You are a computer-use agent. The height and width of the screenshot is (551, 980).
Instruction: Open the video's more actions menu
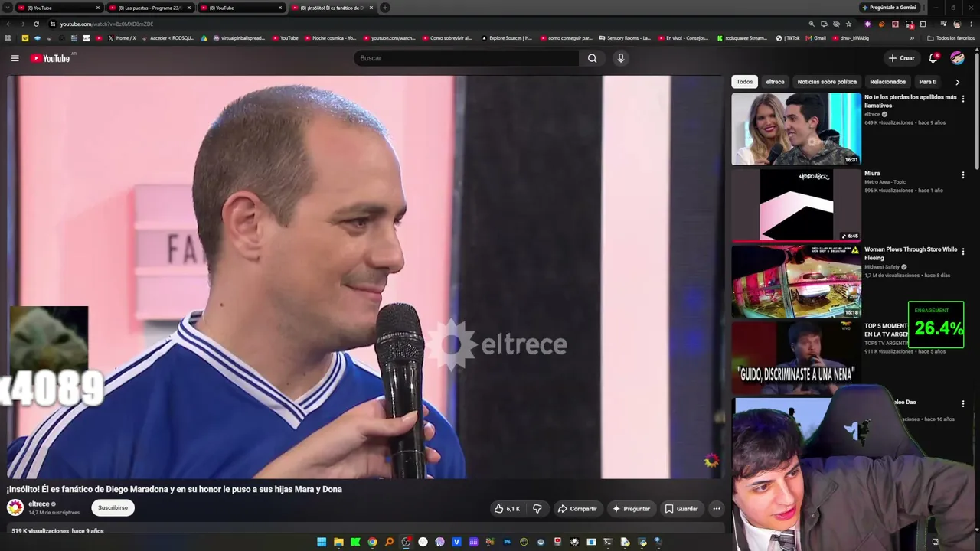pos(717,508)
